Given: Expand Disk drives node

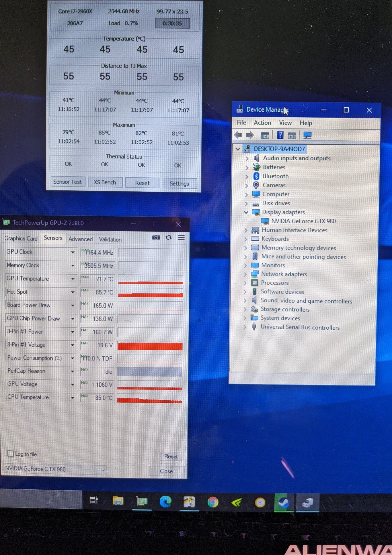Looking at the screenshot, I should (x=246, y=204).
